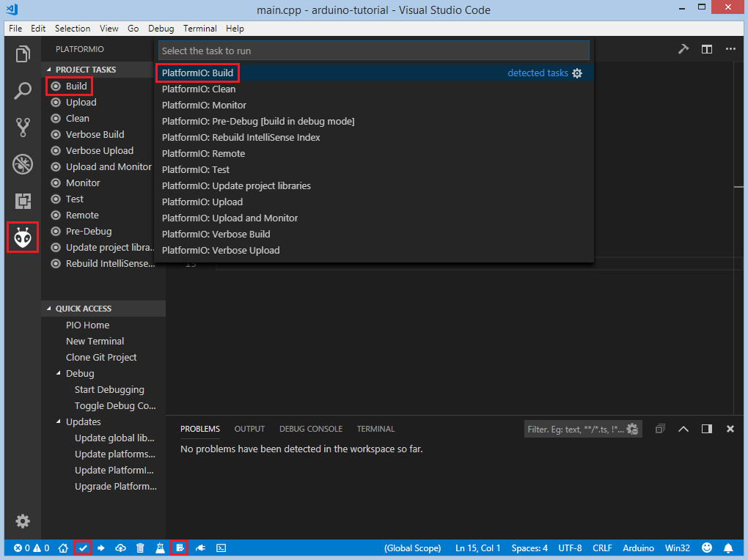The height and width of the screenshot is (560, 748).
Task: Click the Select the task to run field
Action: click(x=374, y=51)
